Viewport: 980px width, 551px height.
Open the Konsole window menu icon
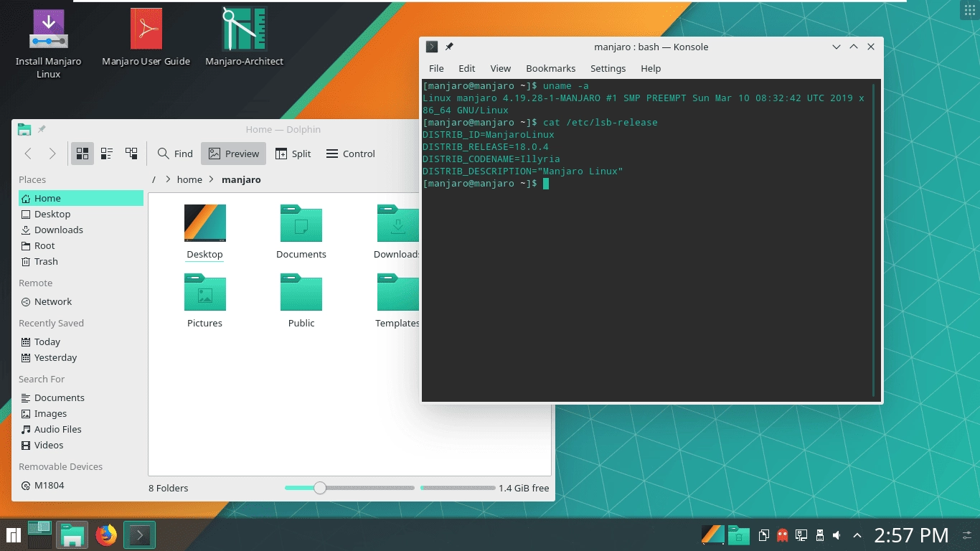tap(432, 47)
